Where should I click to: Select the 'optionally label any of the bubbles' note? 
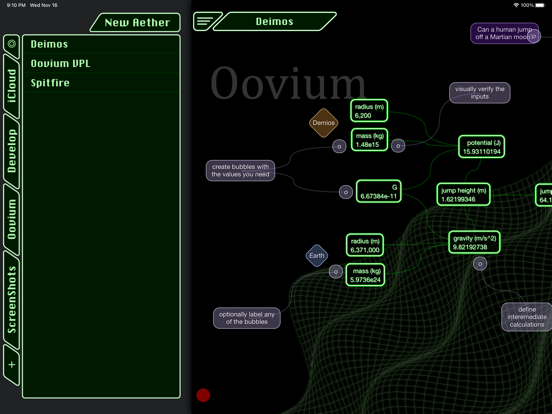[246, 318]
